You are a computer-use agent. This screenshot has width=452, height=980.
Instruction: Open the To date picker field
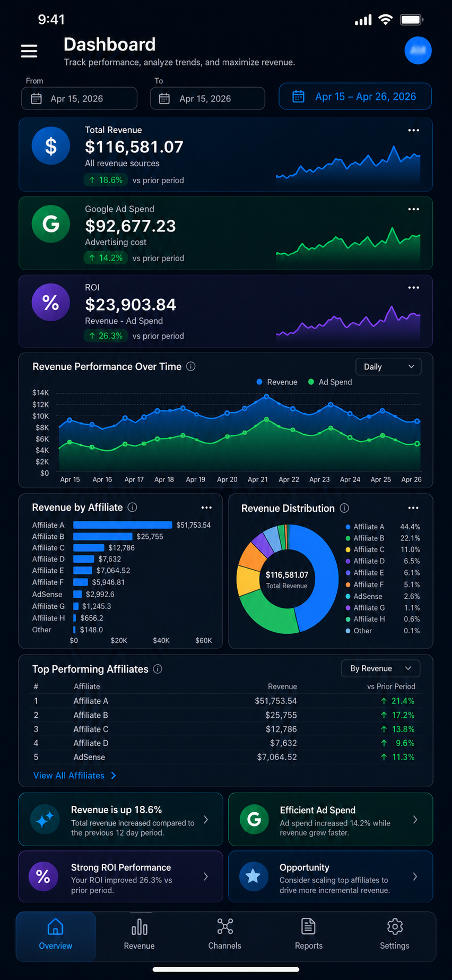207,99
